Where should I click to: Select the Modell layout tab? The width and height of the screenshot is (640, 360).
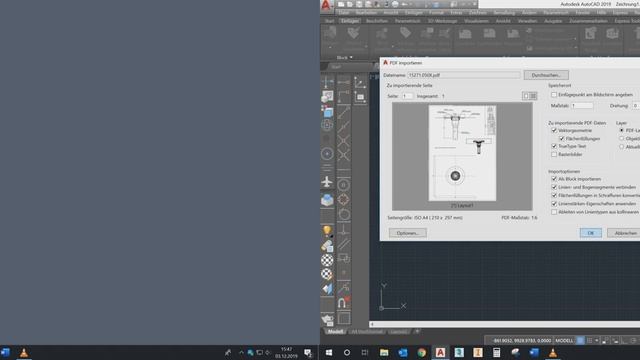336,331
